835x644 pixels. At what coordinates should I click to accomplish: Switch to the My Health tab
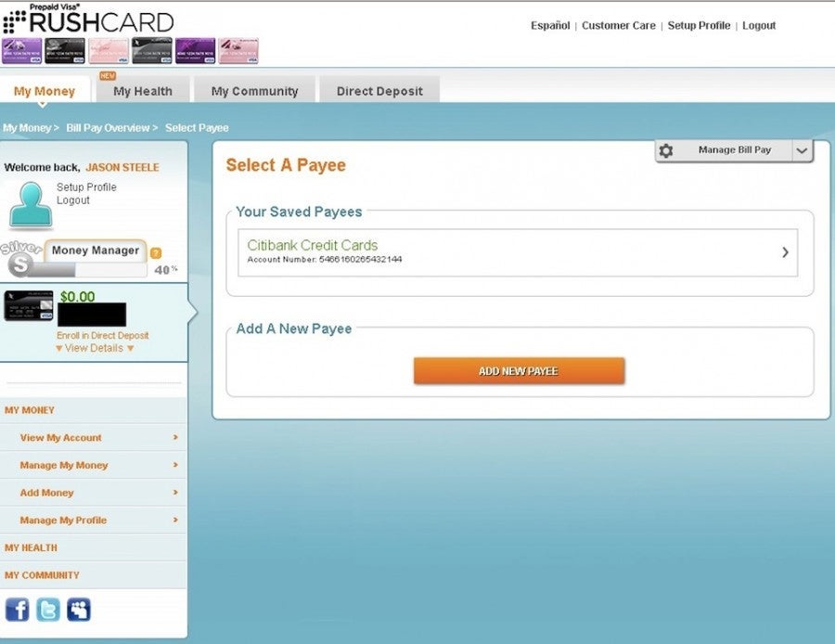[x=143, y=91]
